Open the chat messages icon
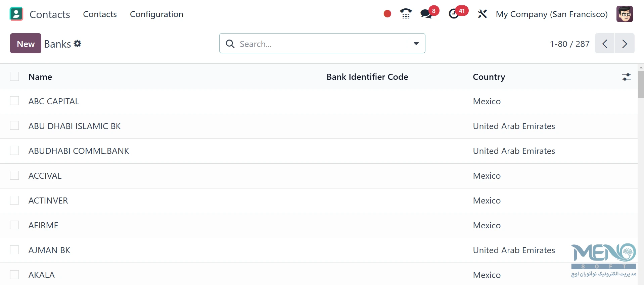The image size is (644, 285). [426, 14]
